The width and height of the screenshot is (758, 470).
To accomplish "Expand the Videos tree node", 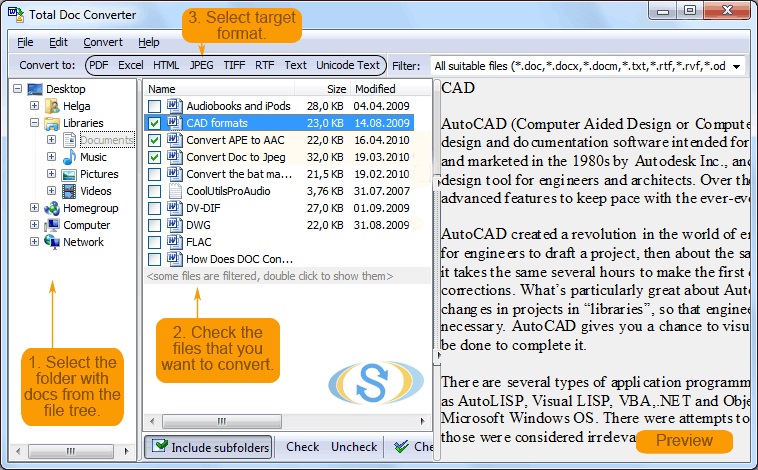I will [x=51, y=191].
